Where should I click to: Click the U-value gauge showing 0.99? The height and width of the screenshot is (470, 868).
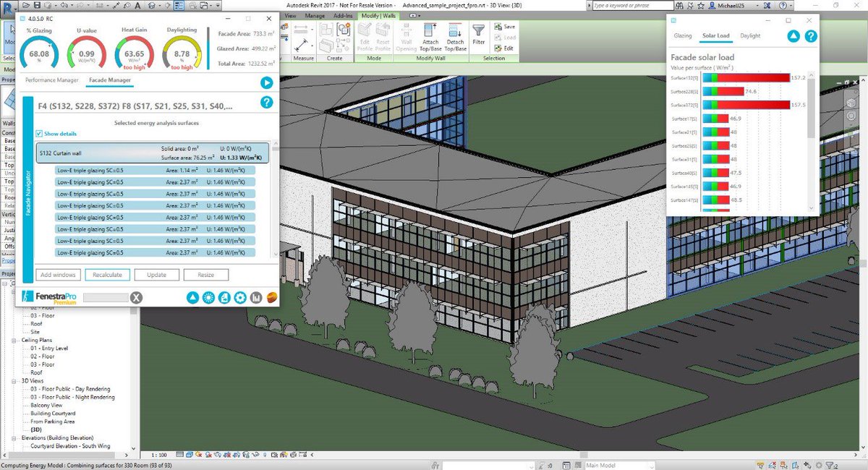[x=86, y=54]
